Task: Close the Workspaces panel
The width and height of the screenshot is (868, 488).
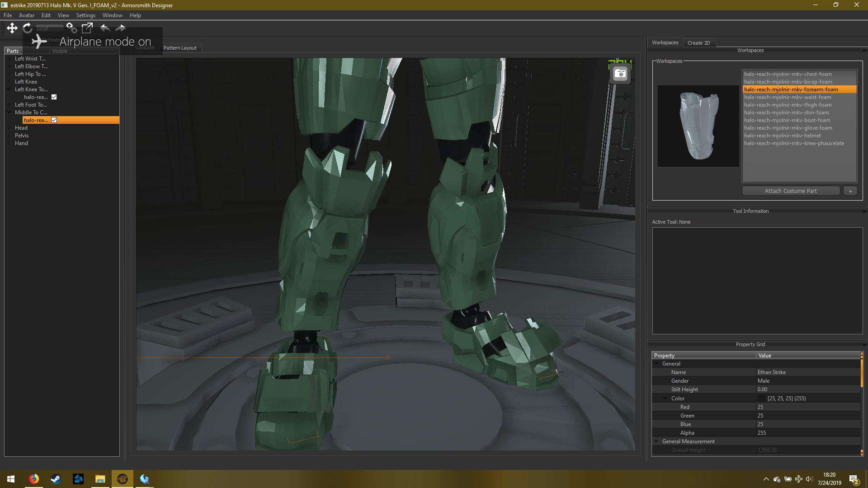Action: click(864, 51)
